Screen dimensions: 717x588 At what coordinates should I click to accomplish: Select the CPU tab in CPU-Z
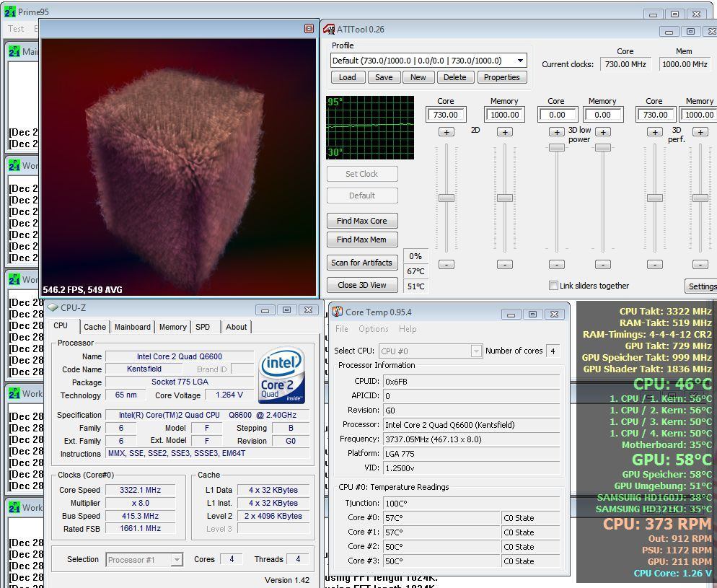click(x=61, y=325)
